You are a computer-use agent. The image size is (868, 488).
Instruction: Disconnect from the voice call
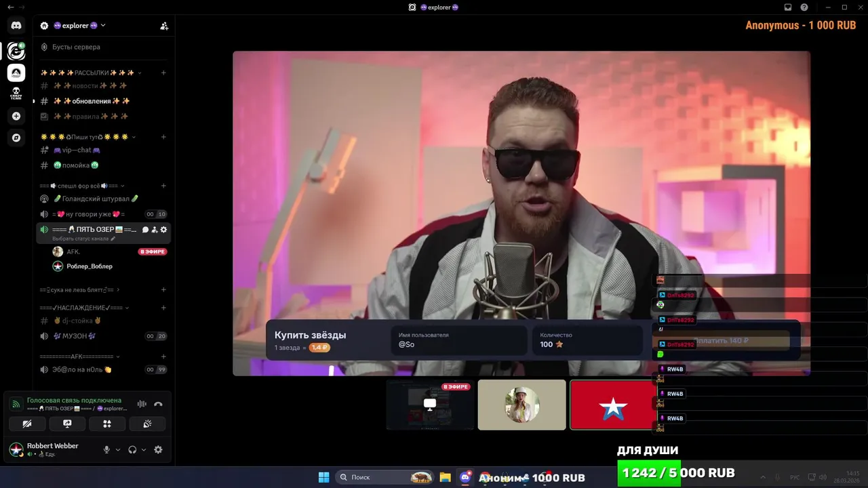point(158,404)
